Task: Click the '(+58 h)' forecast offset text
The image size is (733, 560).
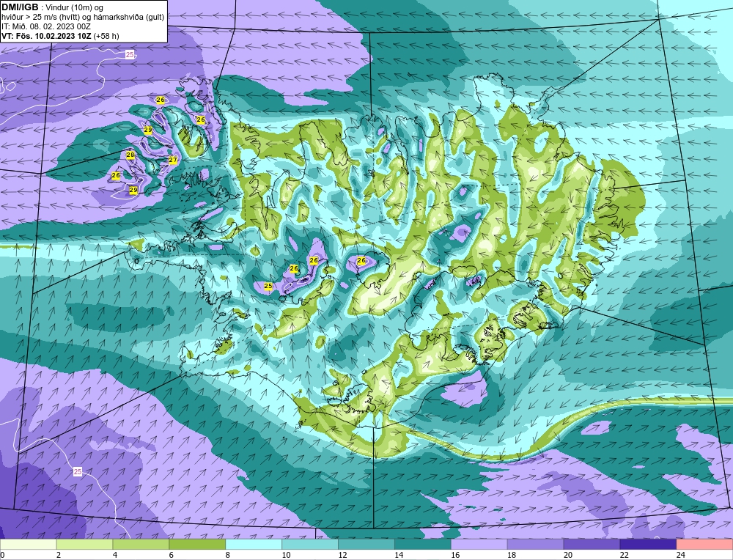Action: point(106,36)
